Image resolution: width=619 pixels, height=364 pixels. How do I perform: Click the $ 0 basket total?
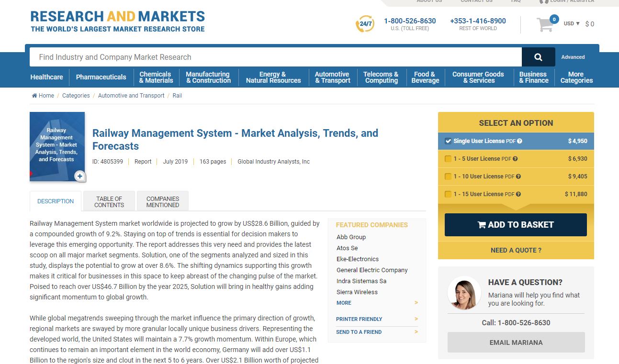point(590,24)
